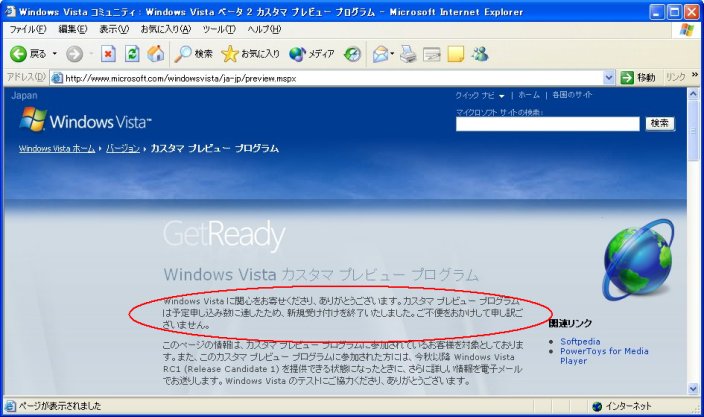The width and height of the screenshot is (704, 417).
Task: Click the status bar page icon
Action: pos(10,406)
